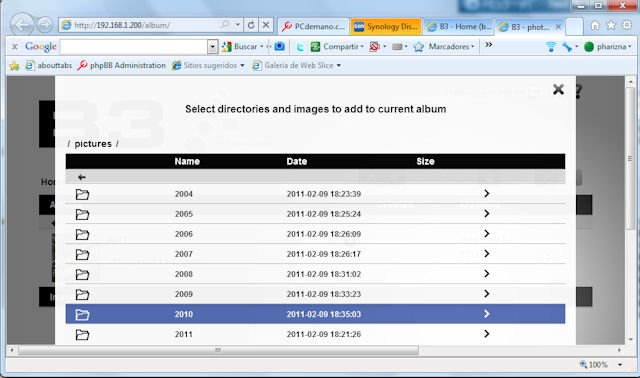The image size is (640, 378).
Task: Expand the Google toolbar overflow chevrons
Action: (489, 44)
